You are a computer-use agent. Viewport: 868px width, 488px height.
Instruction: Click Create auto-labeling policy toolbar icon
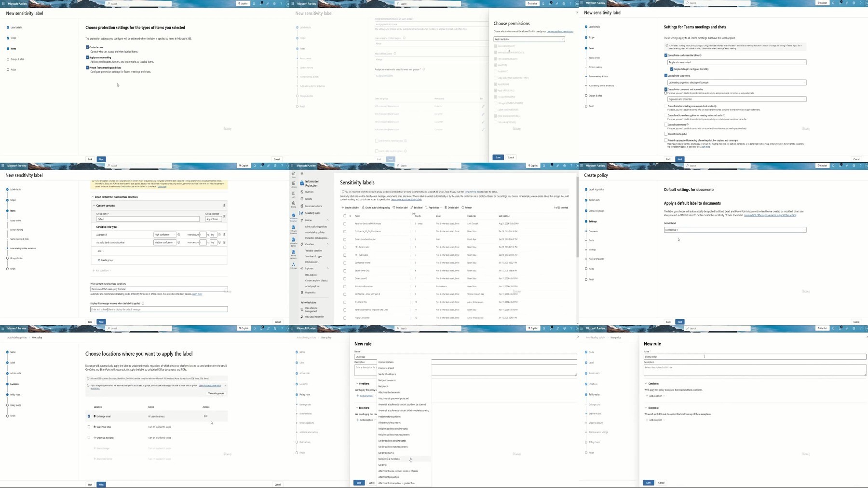click(364, 208)
